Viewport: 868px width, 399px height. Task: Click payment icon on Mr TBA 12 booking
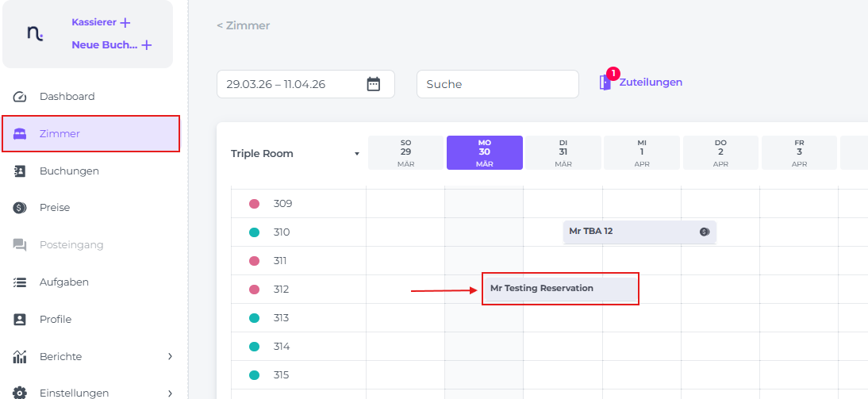(x=704, y=232)
